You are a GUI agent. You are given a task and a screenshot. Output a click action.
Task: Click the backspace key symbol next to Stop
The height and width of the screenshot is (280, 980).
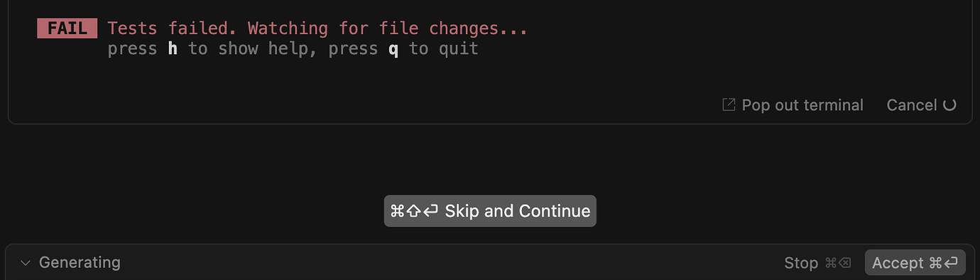click(844, 263)
